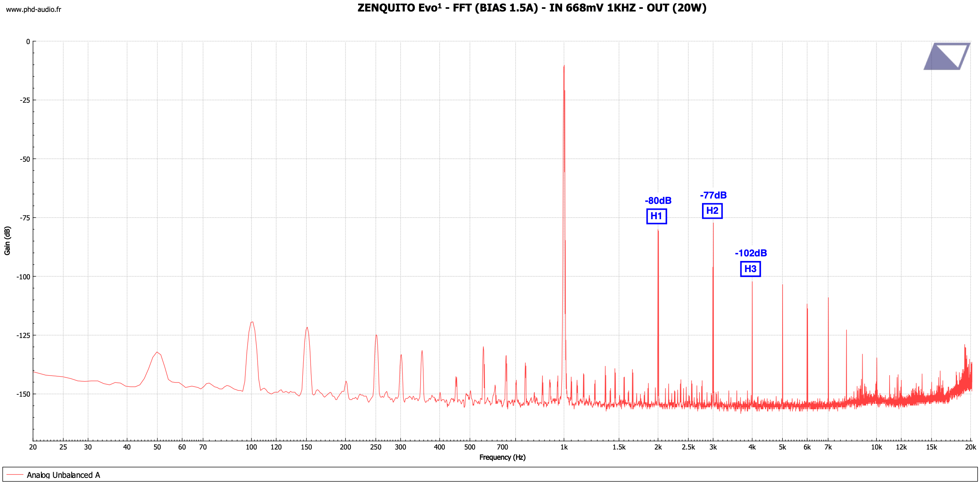Click the 250 Hz axis tick label

point(376,447)
